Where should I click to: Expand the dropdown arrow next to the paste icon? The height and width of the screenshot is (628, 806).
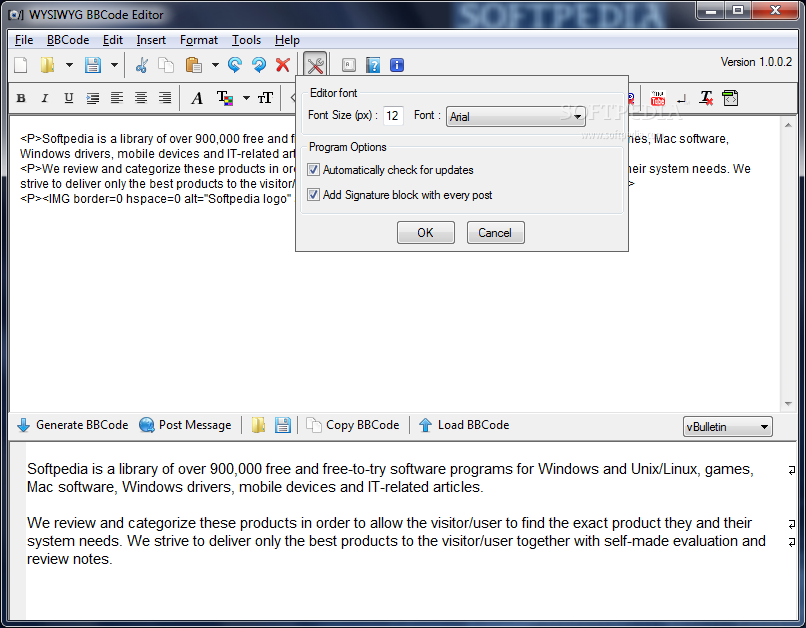(215, 65)
